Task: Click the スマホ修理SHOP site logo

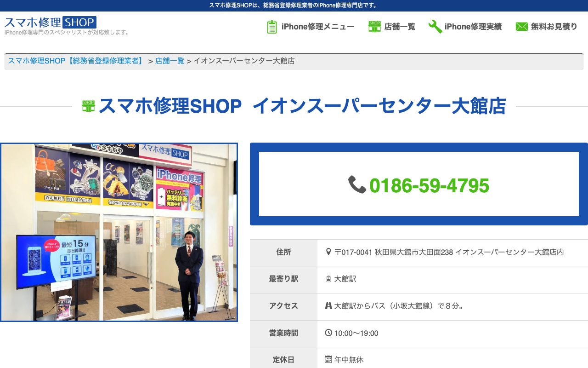Action: [51, 22]
